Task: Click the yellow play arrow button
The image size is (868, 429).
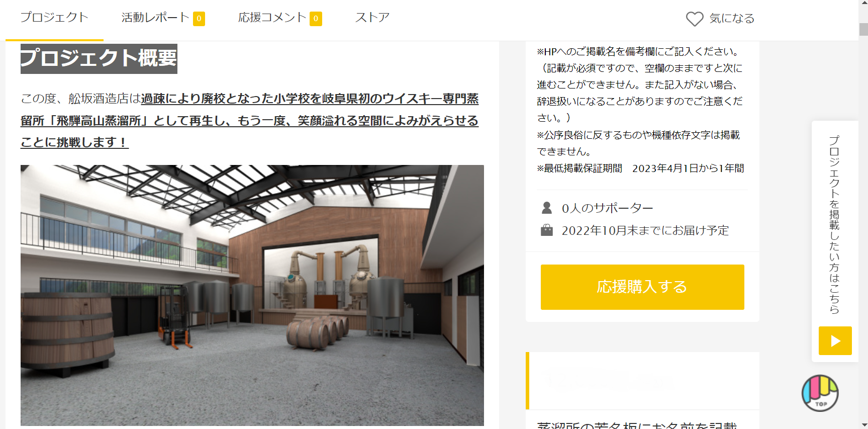Action: [835, 341]
